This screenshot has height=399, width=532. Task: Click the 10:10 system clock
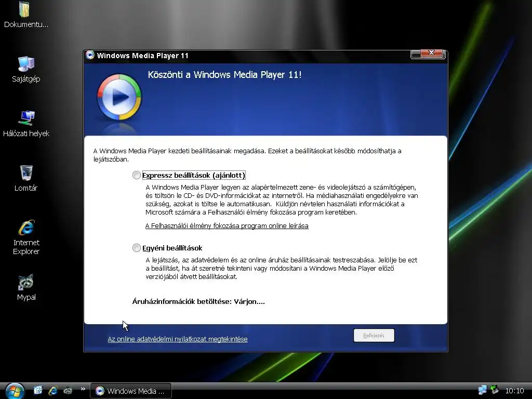(514, 391)
